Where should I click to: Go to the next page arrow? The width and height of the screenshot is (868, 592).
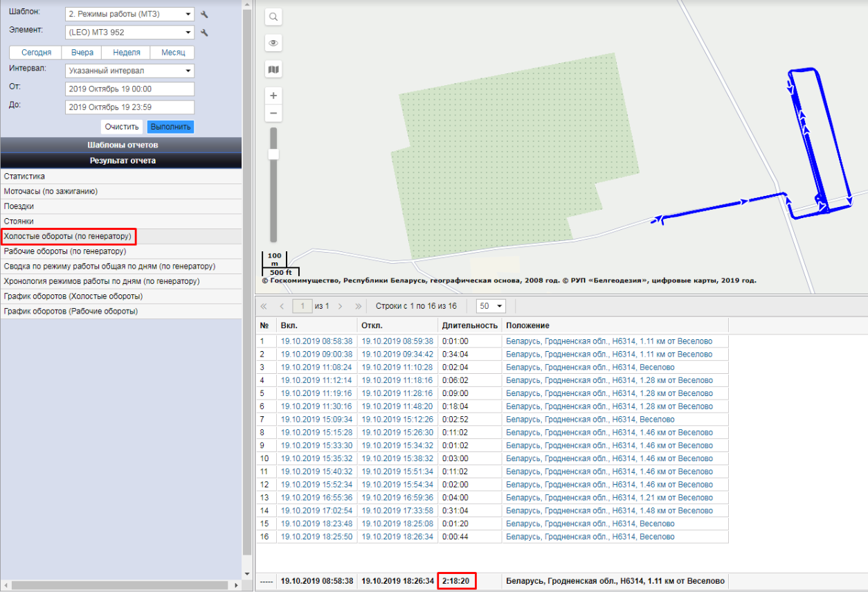click(340, 305)
